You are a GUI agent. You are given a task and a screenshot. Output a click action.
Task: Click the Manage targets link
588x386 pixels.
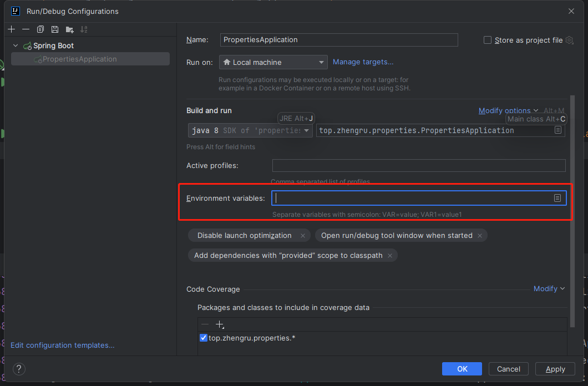[363, 62]
